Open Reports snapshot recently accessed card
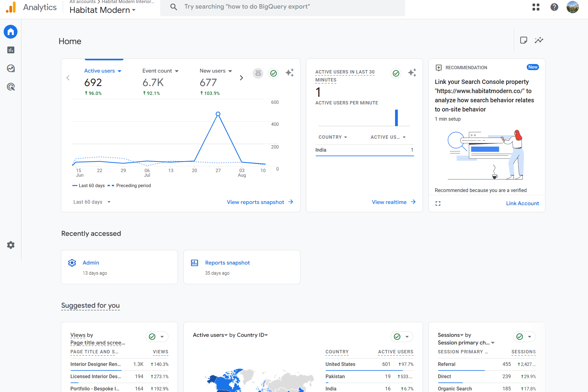The height and width of the screenshot is (392, 588). click(x=242, y=267)
